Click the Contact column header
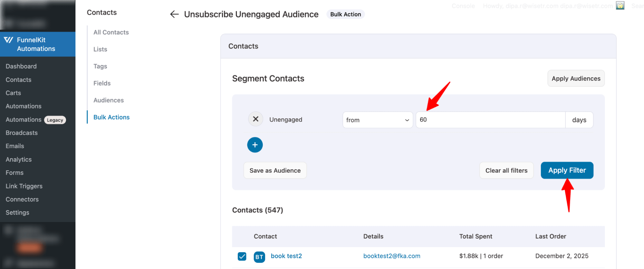Screen dimensions: 644x269 [265, 236]
